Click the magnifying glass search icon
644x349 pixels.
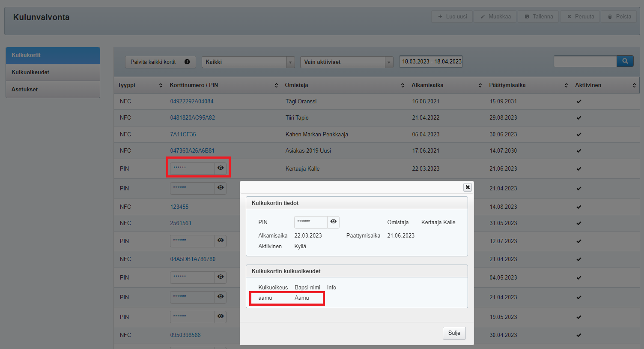pos(625,61)
